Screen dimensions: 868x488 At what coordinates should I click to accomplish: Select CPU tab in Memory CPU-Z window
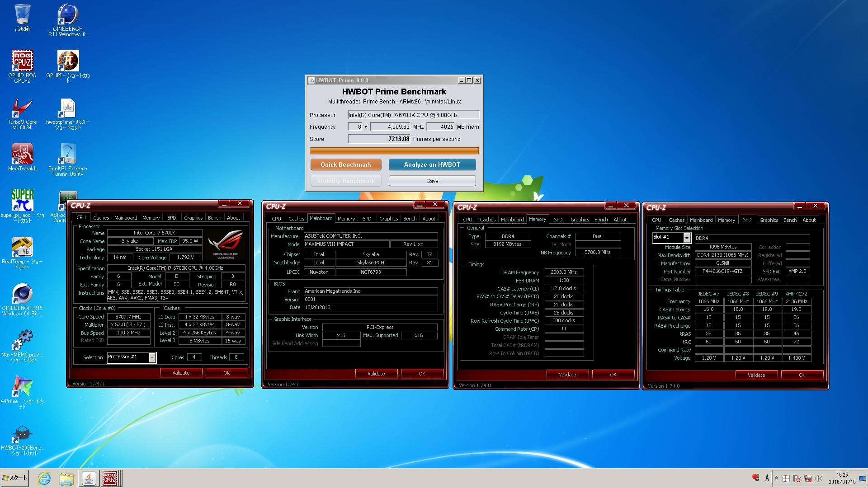click(x=467, y=220)
